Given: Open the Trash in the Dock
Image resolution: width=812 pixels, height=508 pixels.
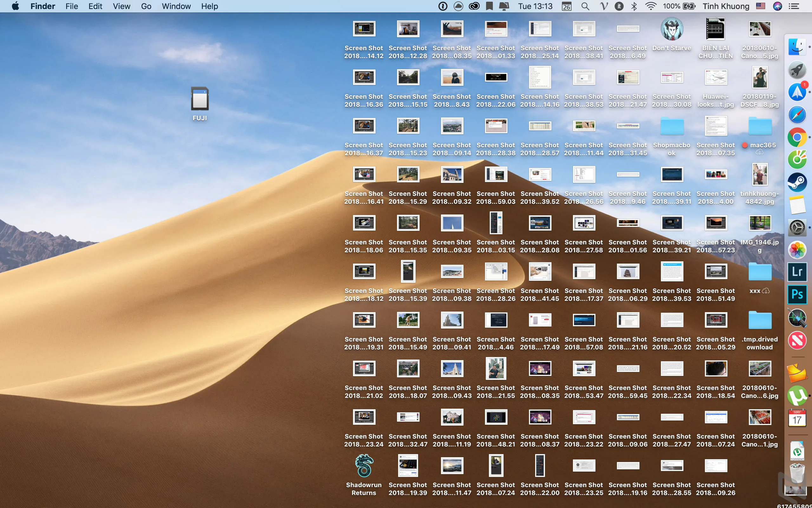Looking at the screenshot, I should click(797, 473).
